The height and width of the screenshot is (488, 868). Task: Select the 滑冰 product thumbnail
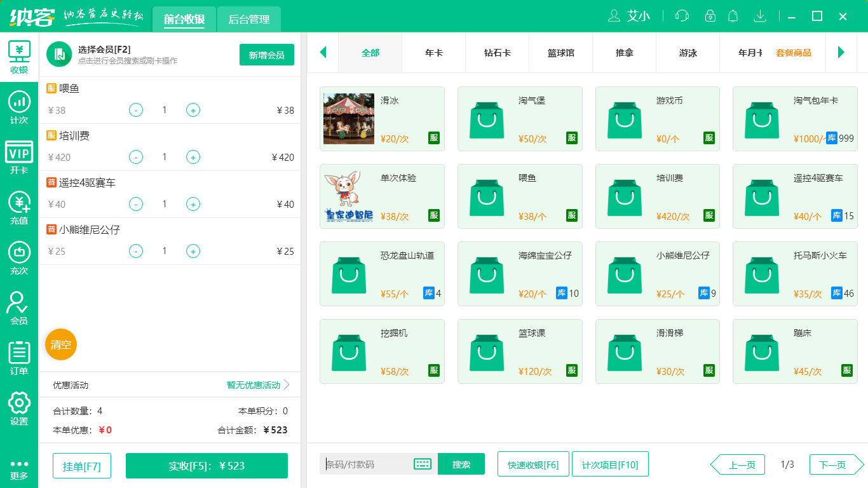coord(348,118)
